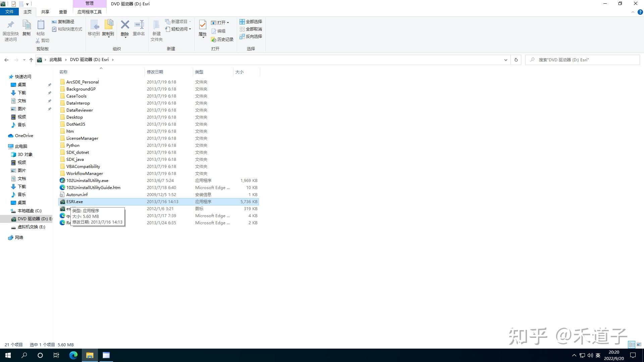
Task: Click Paste Shortcut (粘贴快捷方式)
Action: [x=67, y=29]
